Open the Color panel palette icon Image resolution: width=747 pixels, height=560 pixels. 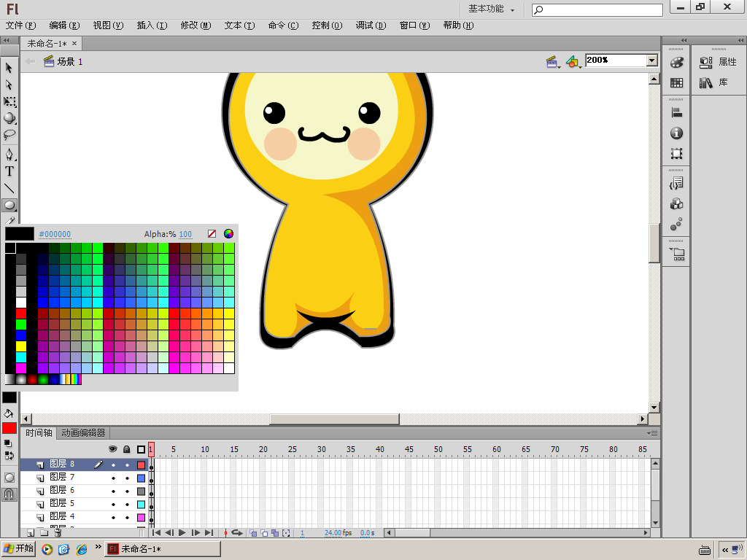pos(676,63)
